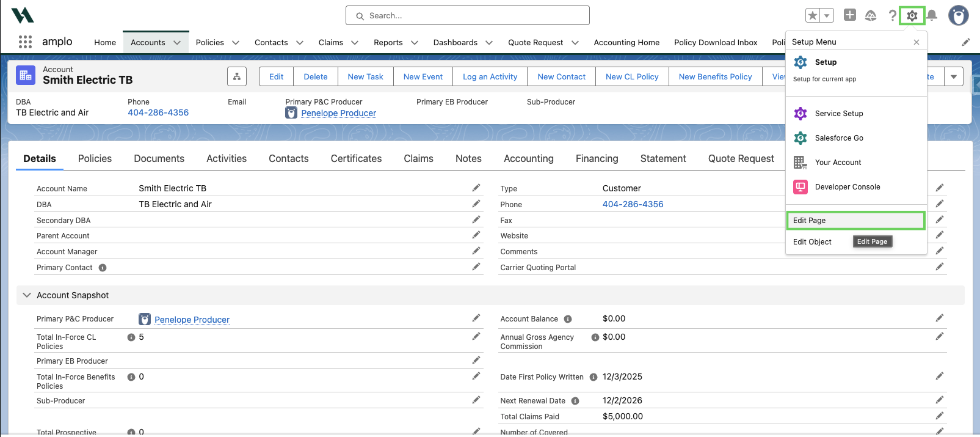Open the App Launcher dots grid
Image resolution: width=980 pixels, height=437 pixels.
click(x=25, y=42)
